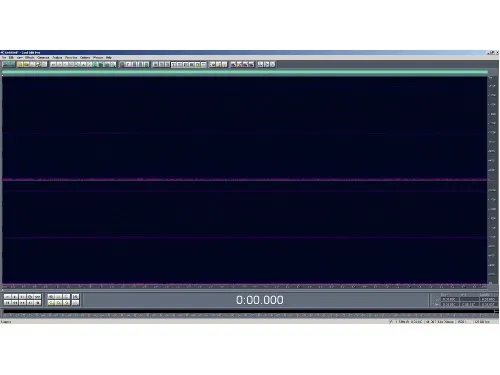Click the Zoom In Horizontally button
Screen dimensions: 500x375
click(51, 296)
